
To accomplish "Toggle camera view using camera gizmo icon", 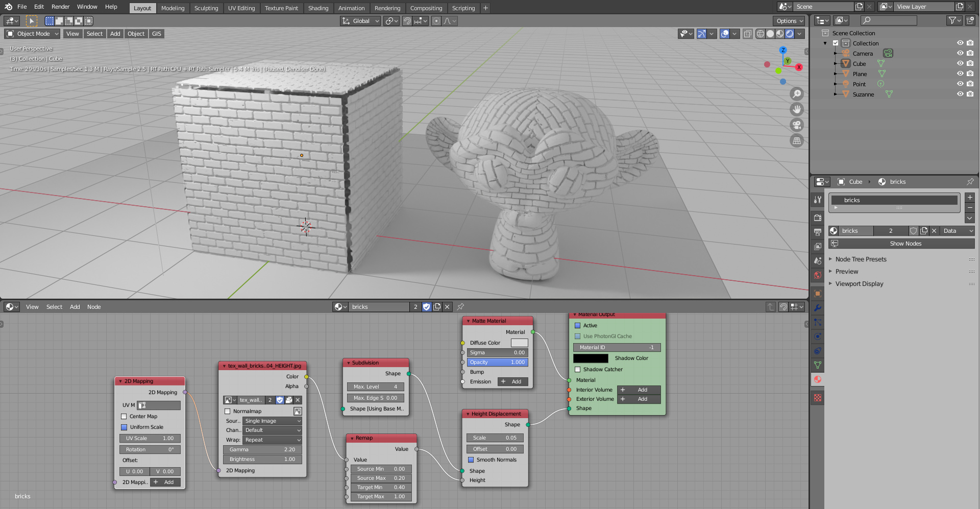I will pos(796,125).
